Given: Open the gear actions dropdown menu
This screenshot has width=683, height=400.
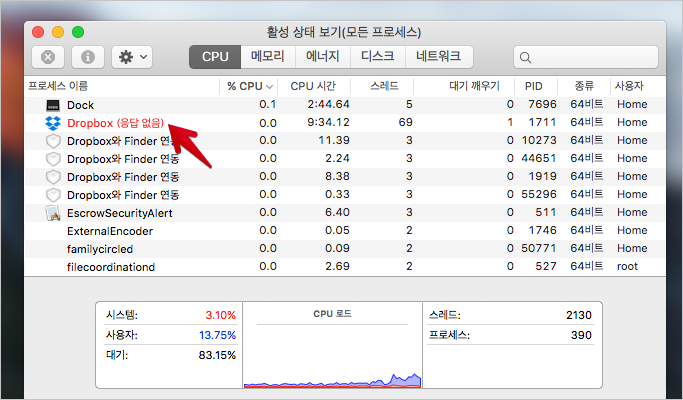Looking at the screenshot, I should (132, 57).
